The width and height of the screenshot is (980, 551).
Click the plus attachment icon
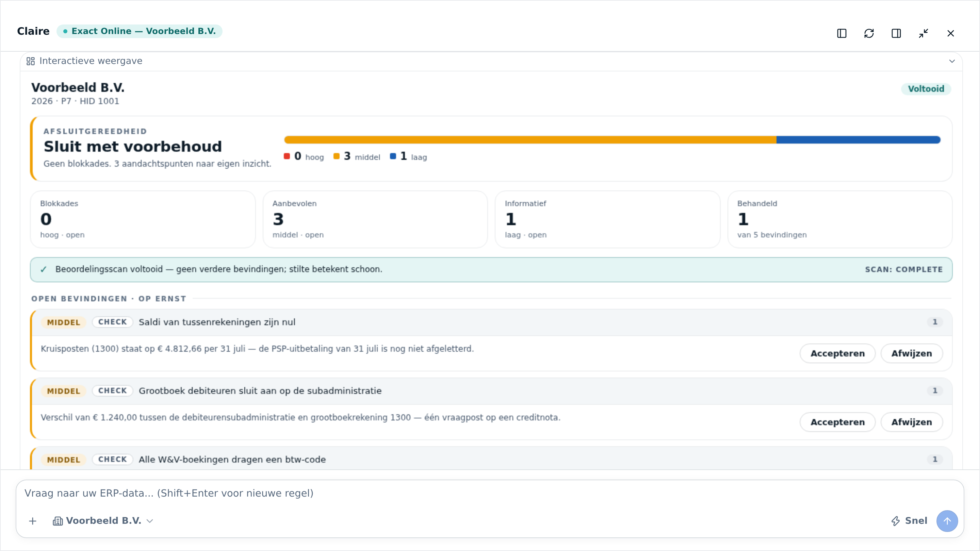click(x=33, y=521)
